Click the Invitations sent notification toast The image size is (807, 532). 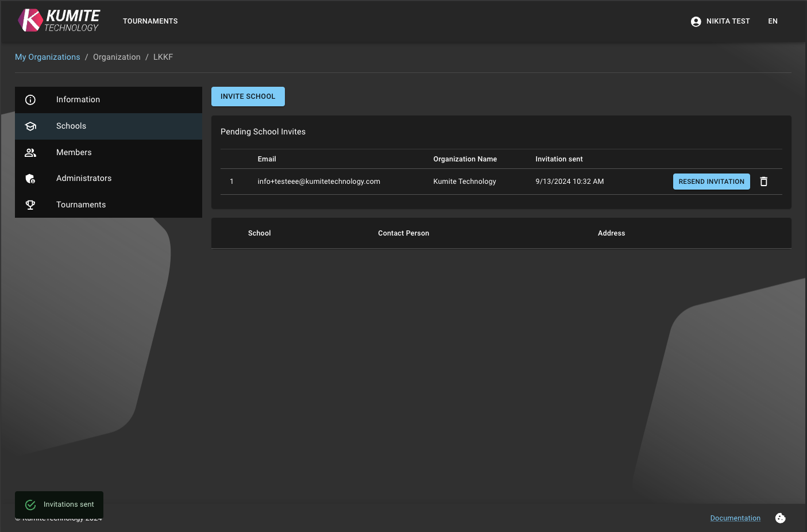(x=59, y=504)
